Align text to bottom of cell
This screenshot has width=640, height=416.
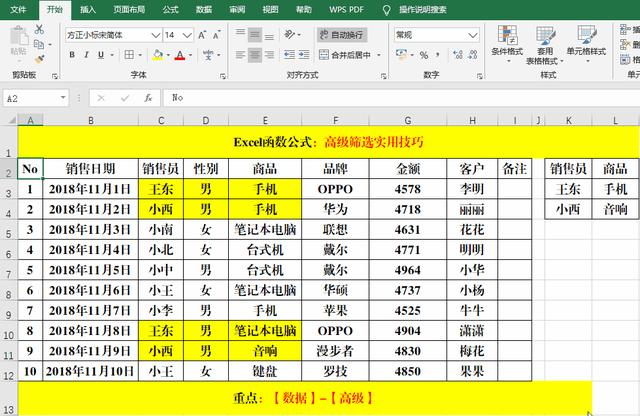coord(269,35)
